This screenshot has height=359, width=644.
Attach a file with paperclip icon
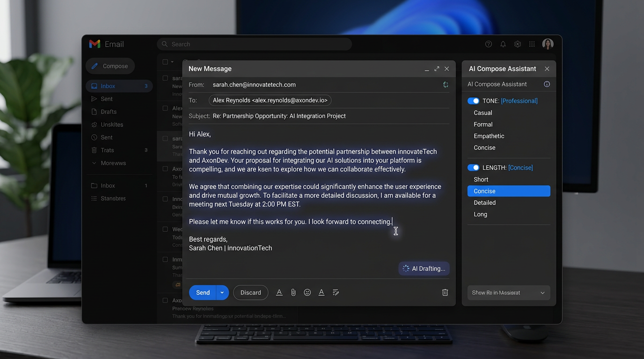click(x=293, y=293)
